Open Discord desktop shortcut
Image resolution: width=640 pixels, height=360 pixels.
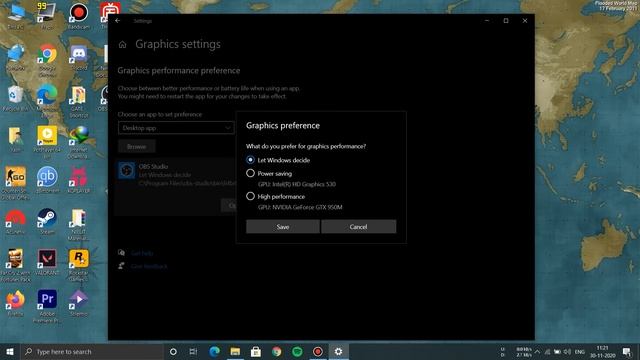coord(78,57)
